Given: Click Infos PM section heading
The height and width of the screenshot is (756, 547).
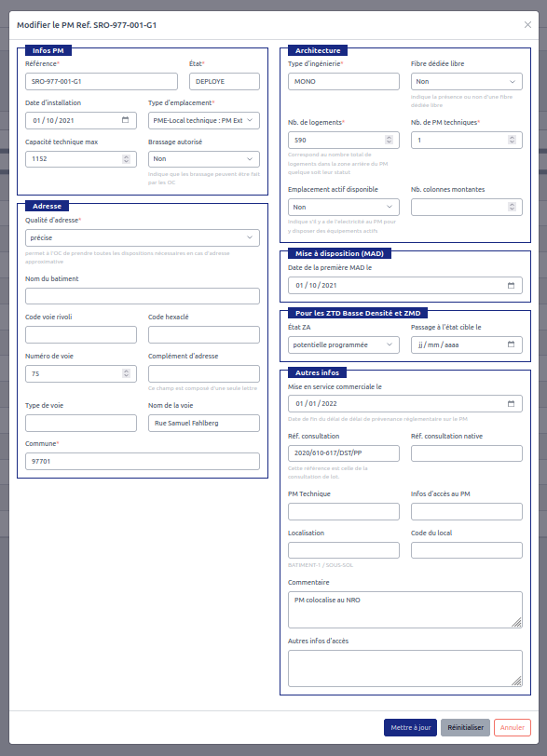Looking at the screenshot, I should pyautogui.click(x=48, y=50).
